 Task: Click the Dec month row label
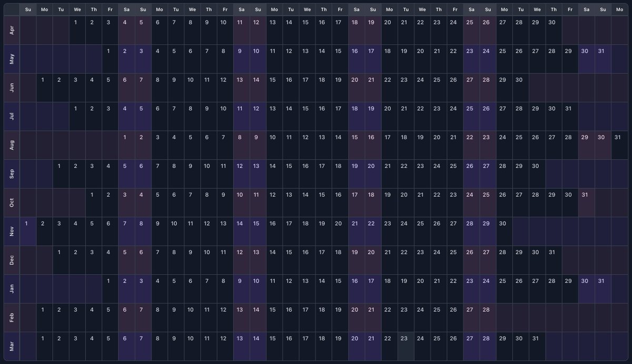tap(12, 260)
